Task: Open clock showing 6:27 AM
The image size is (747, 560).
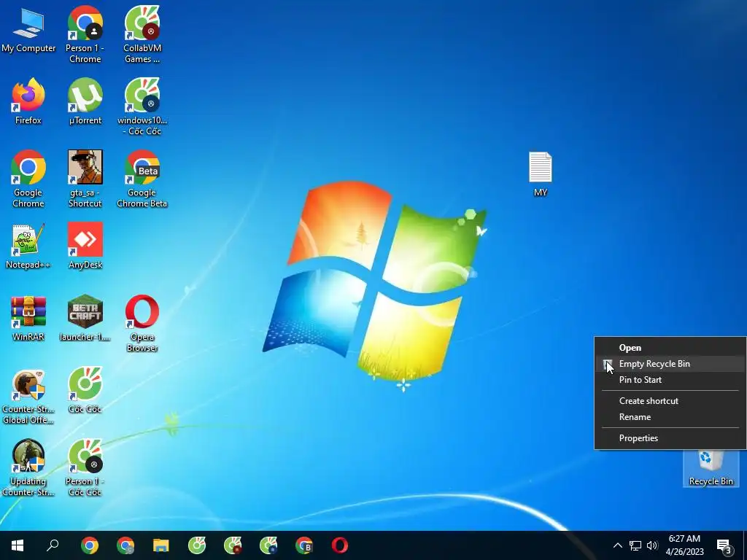Action: 684,545
